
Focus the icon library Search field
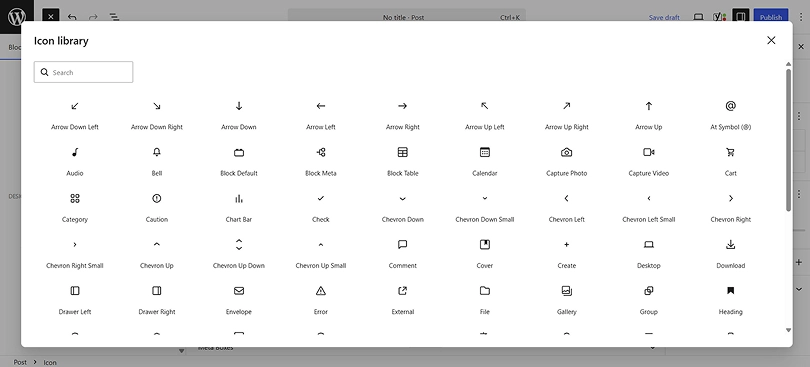83,72
